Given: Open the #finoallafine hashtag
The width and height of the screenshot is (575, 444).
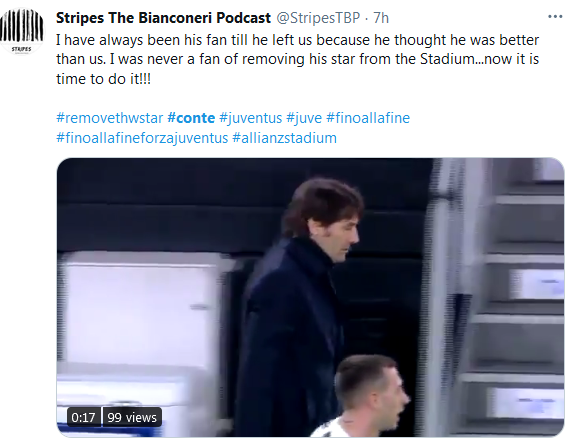Looking at the screenshot, I should (x=368, y=118).
